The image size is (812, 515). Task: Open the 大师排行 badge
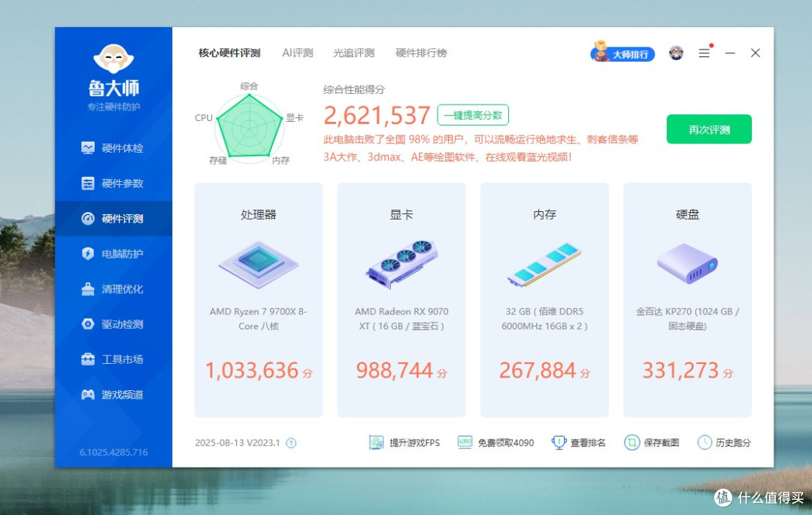click(x=623, y=53)
